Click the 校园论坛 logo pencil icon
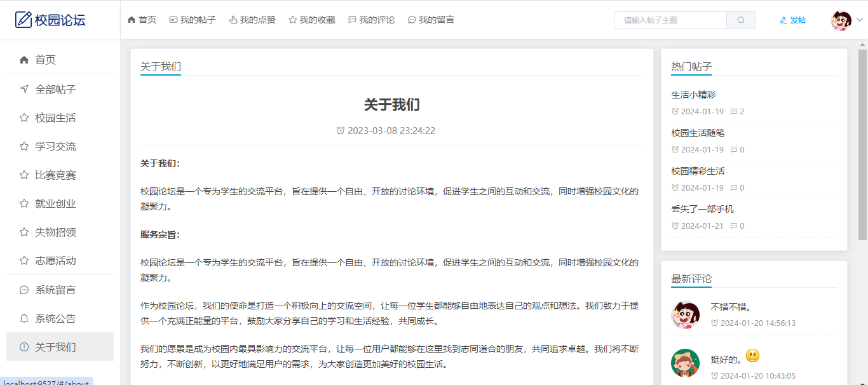The width and height of the screenshot is (868, 385). (x=24, y=20)
